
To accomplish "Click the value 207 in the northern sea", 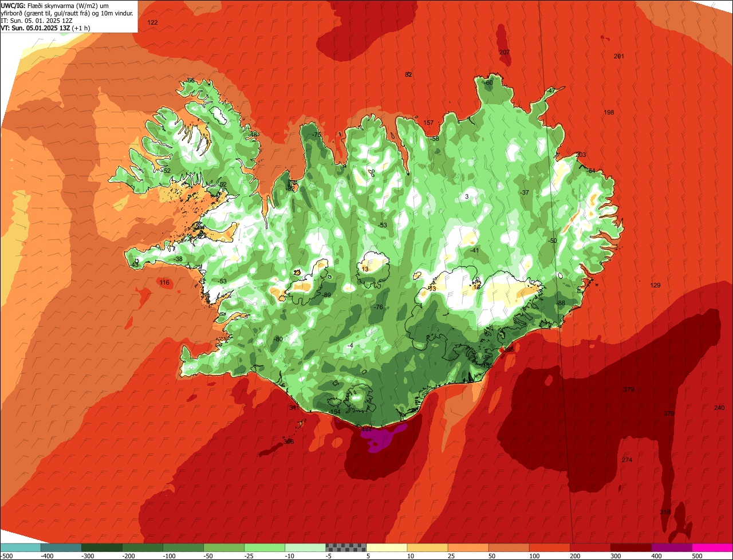I will 505,52.
